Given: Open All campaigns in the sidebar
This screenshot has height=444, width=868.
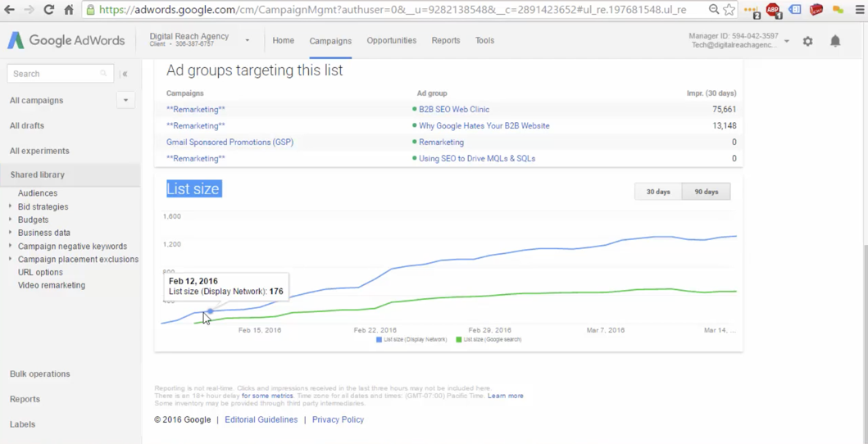Looking at the screenshot, I should (37, 100).
